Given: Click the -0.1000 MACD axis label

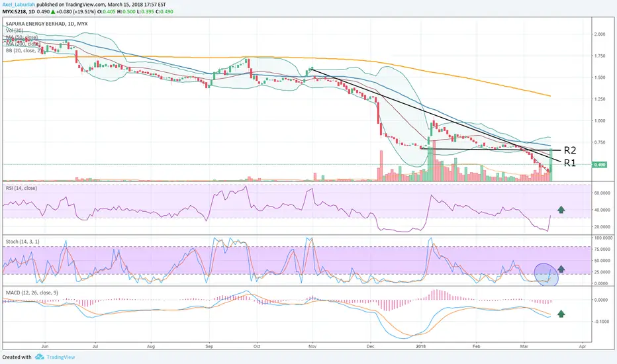Looking at the screenshot, I should pyautogui.click(x=602, y=322).
